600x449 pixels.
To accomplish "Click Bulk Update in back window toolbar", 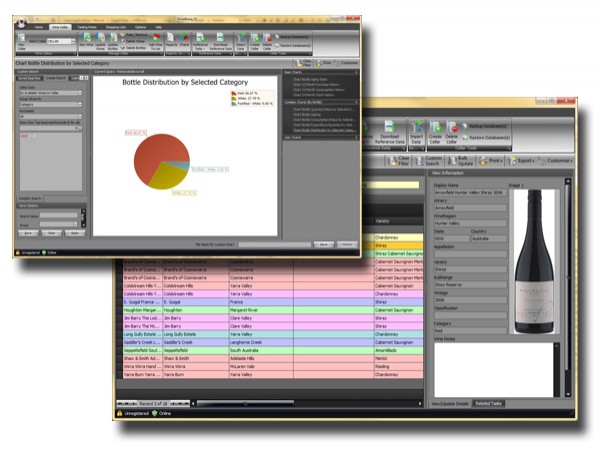I will [x=461, y=161].
